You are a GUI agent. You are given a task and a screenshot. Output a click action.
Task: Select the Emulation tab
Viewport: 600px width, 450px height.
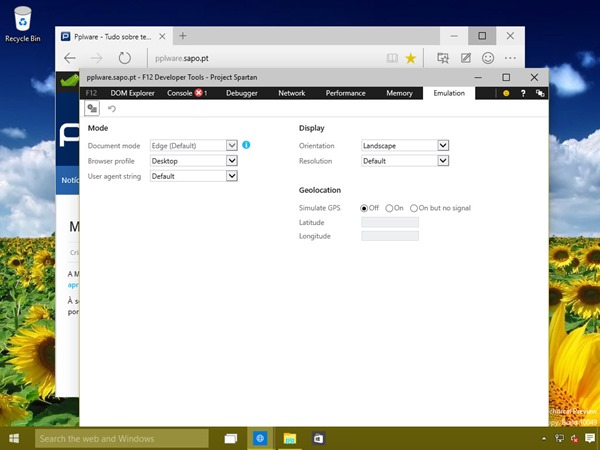coord(449,93)
